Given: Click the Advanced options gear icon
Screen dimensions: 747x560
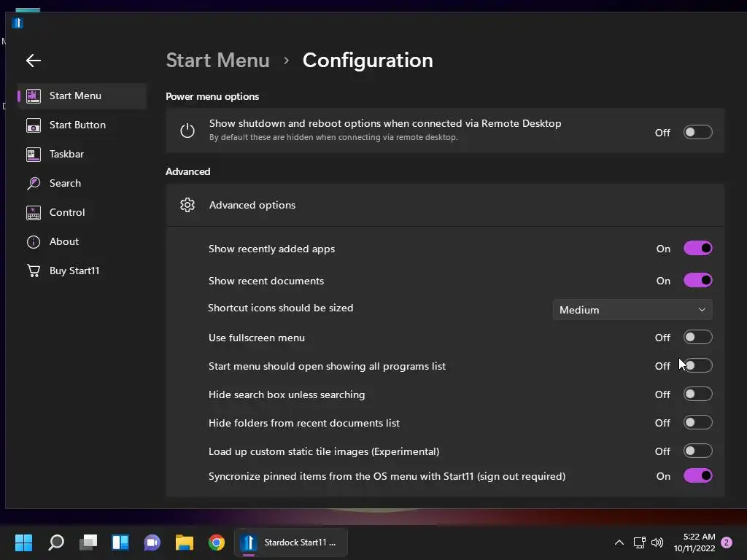Looking at the screenshot, I should coord(187,205).
